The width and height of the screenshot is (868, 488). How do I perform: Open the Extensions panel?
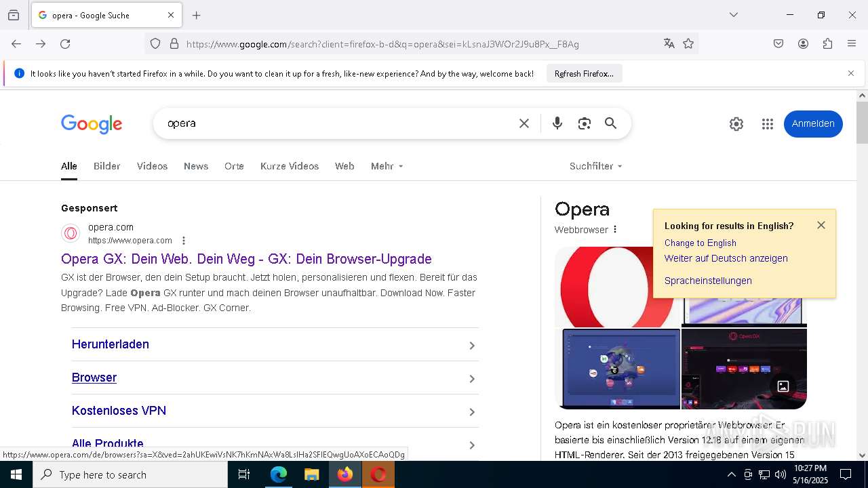[x=827, y=44]
